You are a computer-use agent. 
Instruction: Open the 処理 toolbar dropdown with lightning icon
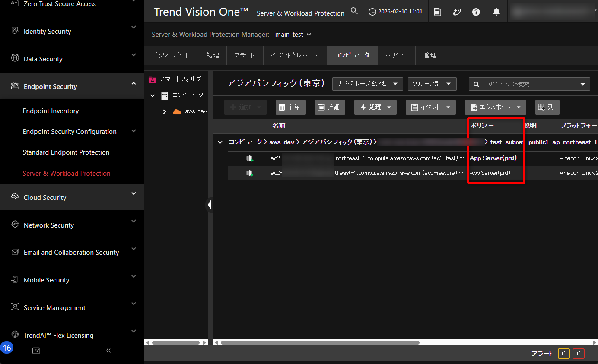[375, 107]
